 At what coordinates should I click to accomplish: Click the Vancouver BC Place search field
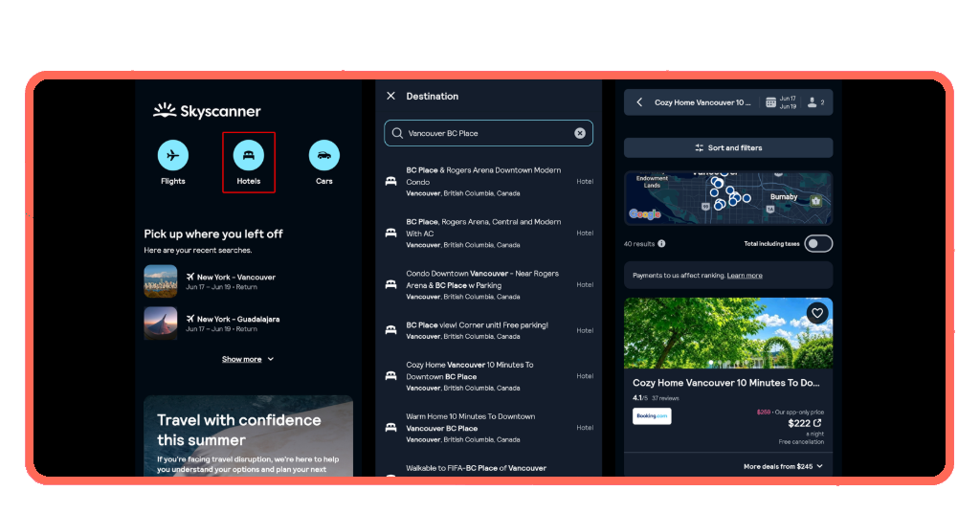[x=488, y=133]
